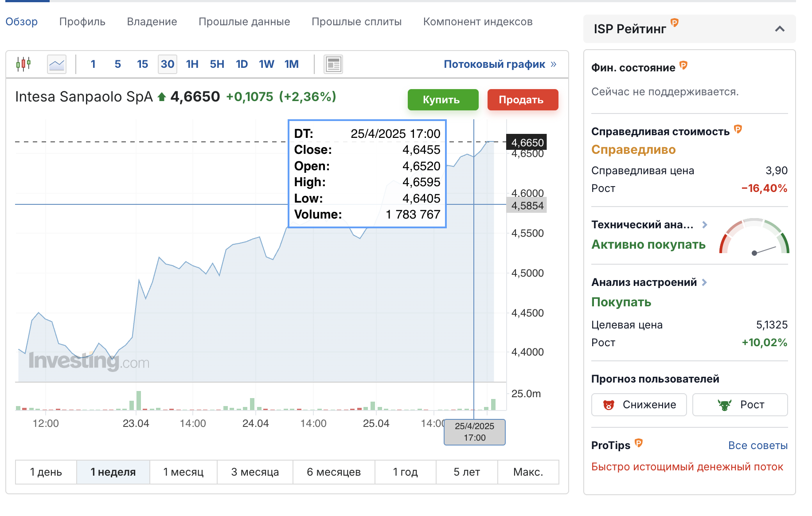Open the Прошлые данные tab

[x=244, y=22]
